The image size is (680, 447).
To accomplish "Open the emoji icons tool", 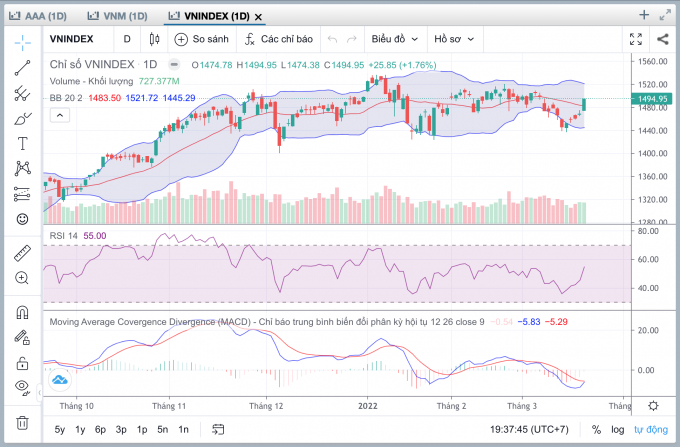I will [x=22, y=219].
